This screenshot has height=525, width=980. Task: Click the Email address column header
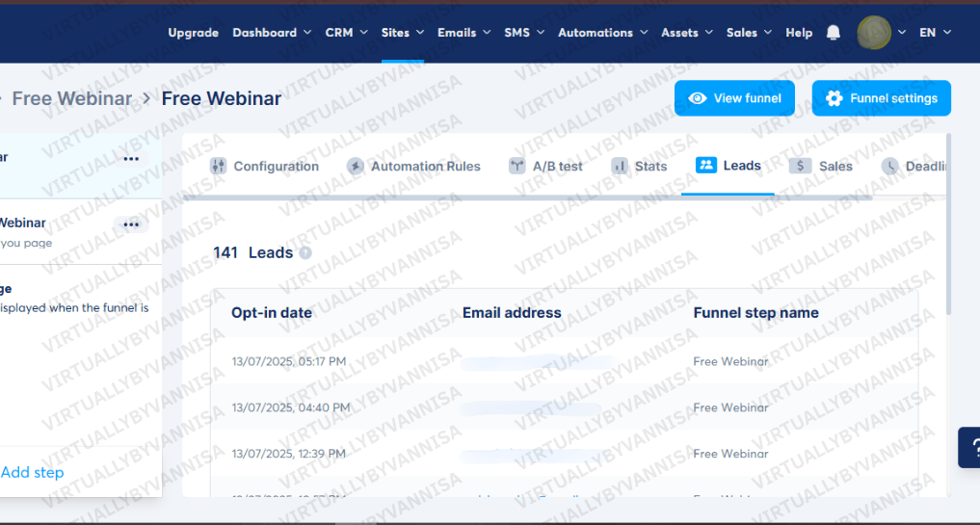(x=512, y=312)
